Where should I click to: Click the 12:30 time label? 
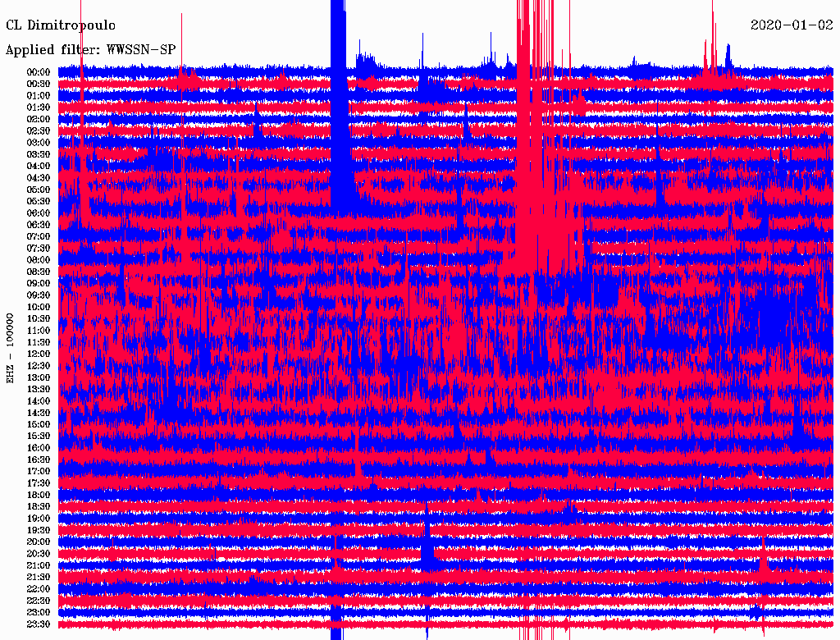click(39, 366)
